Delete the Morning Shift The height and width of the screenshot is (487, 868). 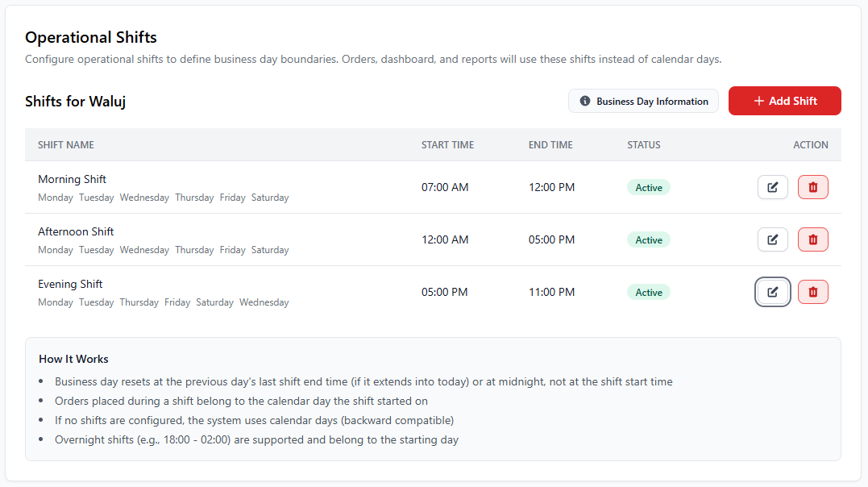812,186
